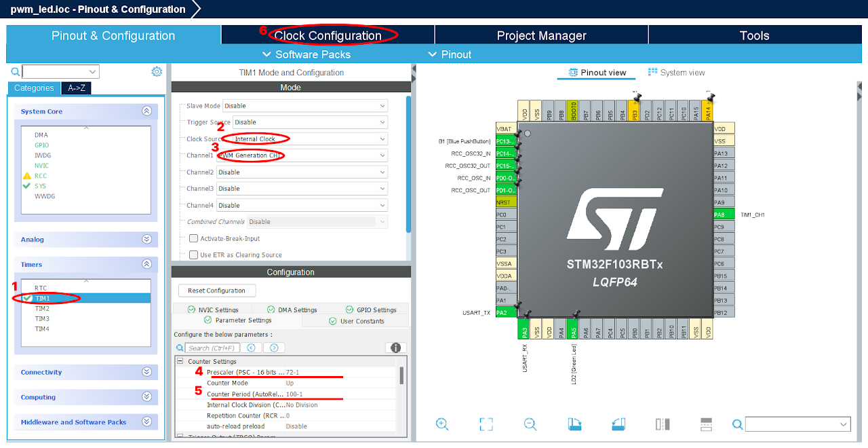
Task: Click the search magnifier in the left sidebar
Action: pyautogui.click(x=14, y=71)
